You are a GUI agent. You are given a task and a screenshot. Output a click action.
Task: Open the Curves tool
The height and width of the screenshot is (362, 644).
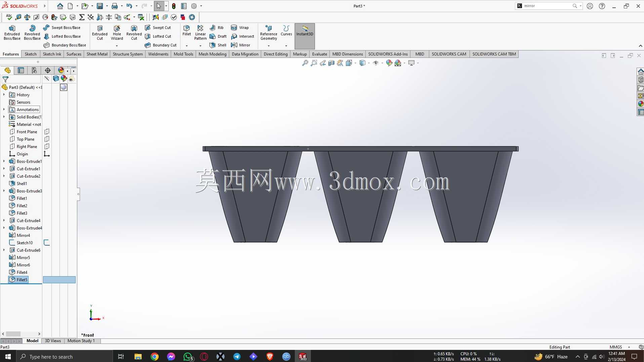coord(286,30)
